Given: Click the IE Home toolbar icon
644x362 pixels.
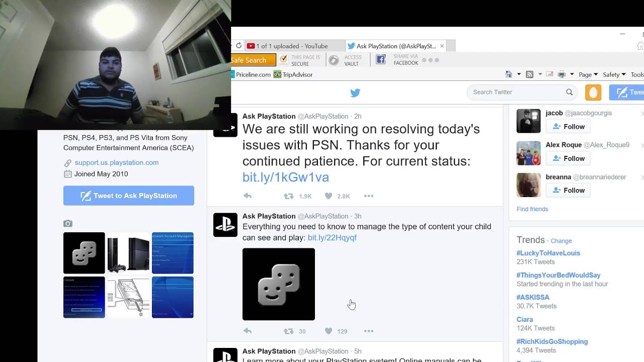Looking at the screenshot, I should tap(509, 74).
